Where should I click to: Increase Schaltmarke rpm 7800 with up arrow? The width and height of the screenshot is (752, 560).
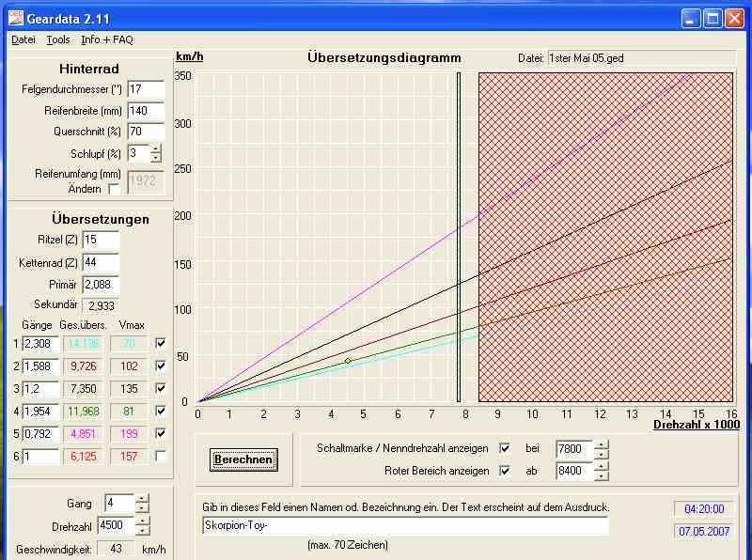pyautogui.click(x=601, y=444)
